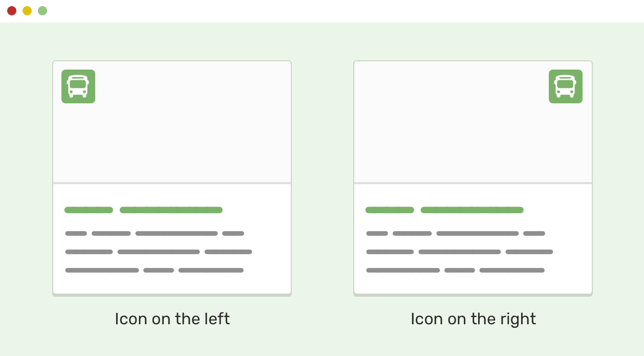Click second gray text line in right card
Viewport: 644px width, 356px height.
(459, 252)
